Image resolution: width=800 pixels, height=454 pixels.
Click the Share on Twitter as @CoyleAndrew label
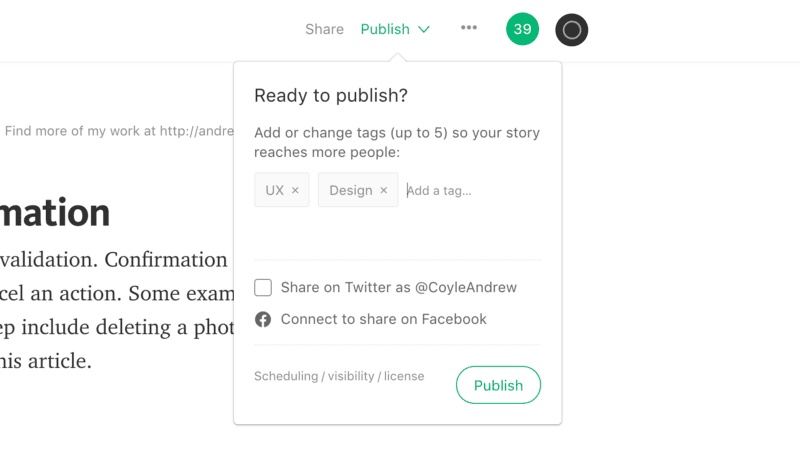pos(398,287)
